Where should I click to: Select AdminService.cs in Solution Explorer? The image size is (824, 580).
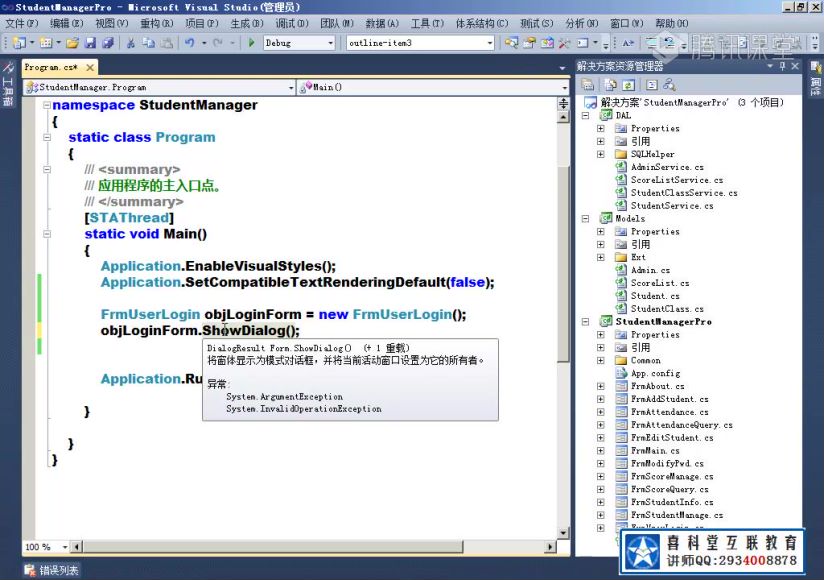(x=667, y=167)
